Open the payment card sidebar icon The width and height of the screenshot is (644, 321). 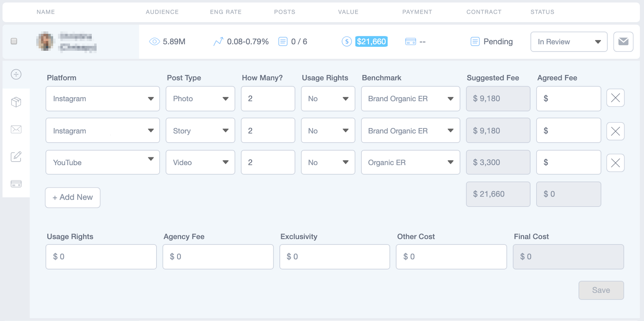[16, 184]
